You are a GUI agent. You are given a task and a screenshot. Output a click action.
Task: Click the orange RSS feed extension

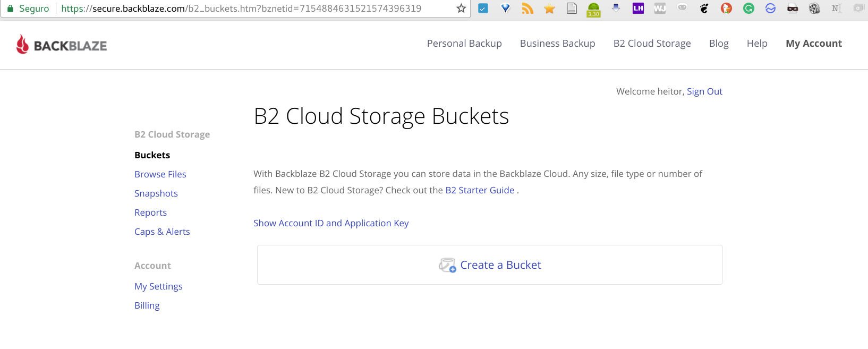click(x=527, y=8)
